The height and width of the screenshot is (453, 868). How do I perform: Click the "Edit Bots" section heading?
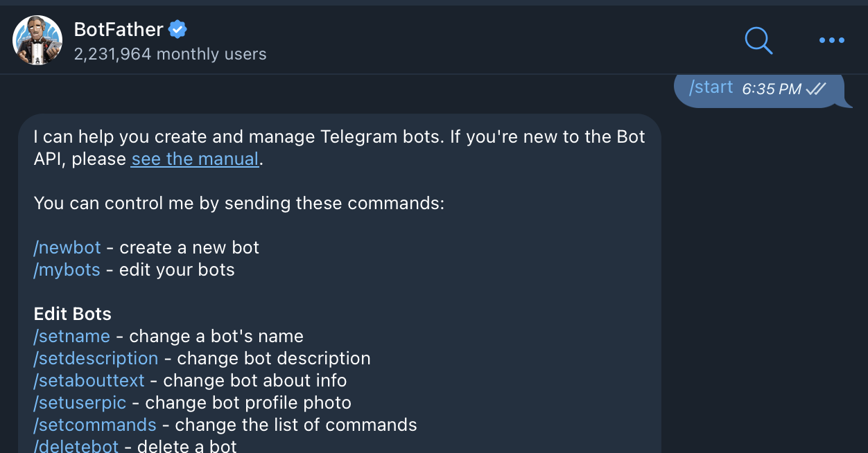pos(73,314)
